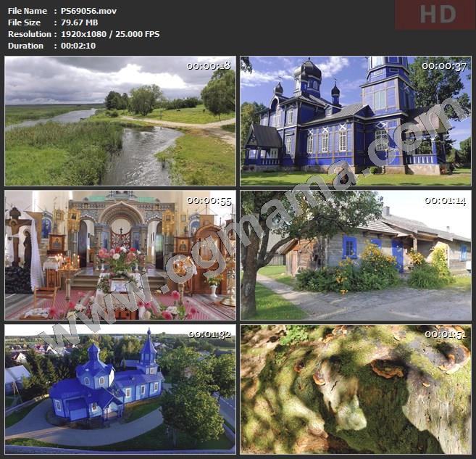Click the "File Name" label
The height and width of the screenshot is (459, 476).
(x=27, y=11)
